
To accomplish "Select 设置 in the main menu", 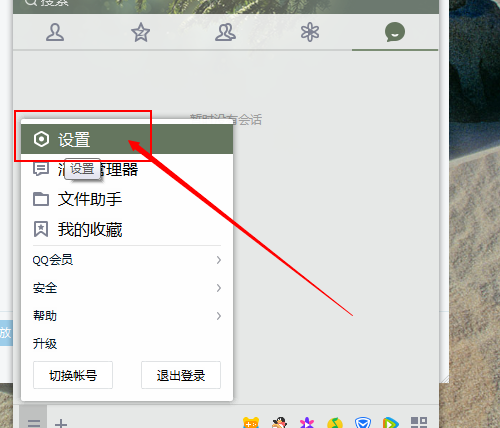I will click(x=127, y=139).
